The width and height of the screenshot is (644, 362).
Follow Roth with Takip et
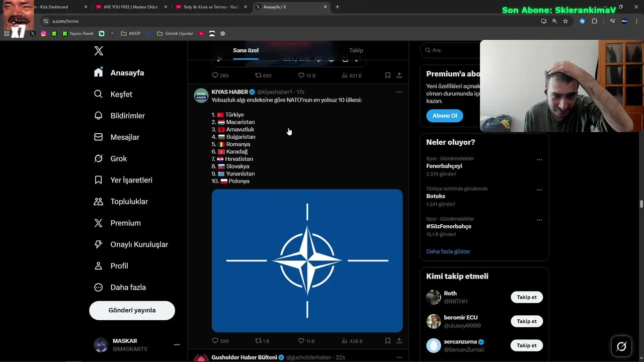527,297
